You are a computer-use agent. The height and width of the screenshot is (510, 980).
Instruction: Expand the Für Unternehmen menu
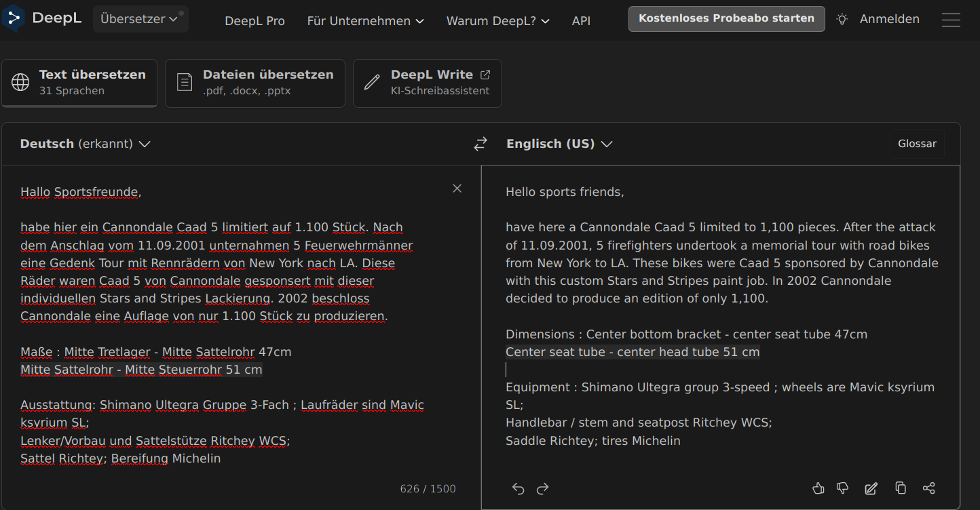click(x=365, y=21)
